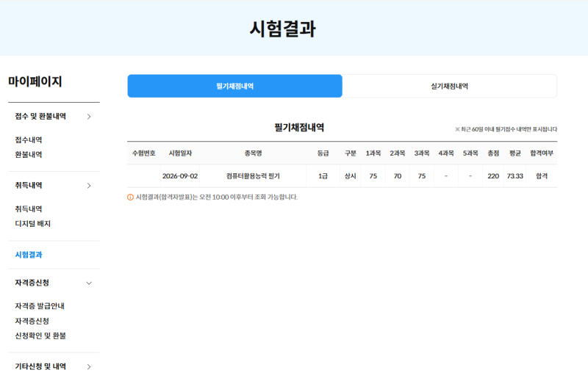
Task: Click the 등급 column header
Action: pyautogui.click(x=323, y=153)
